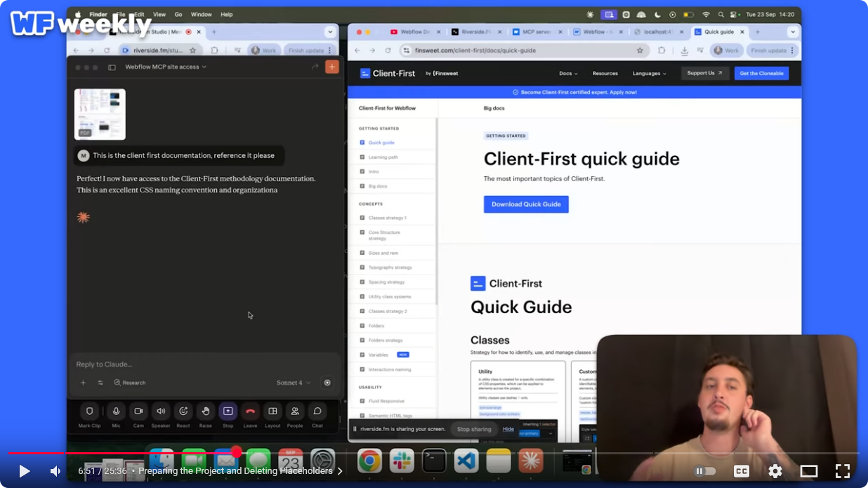Open the Claude app from the Dock
This screenshot has height=488, width=868.
pos(531,461)
